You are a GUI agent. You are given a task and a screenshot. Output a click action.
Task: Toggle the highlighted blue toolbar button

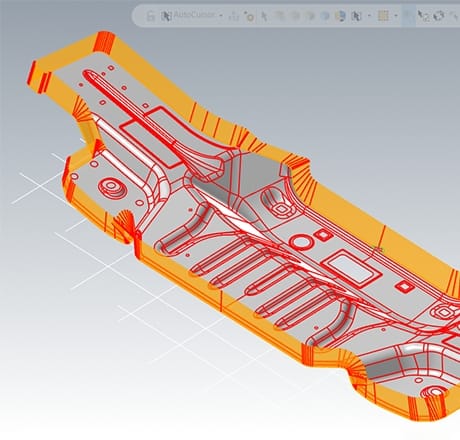(408, 16)
